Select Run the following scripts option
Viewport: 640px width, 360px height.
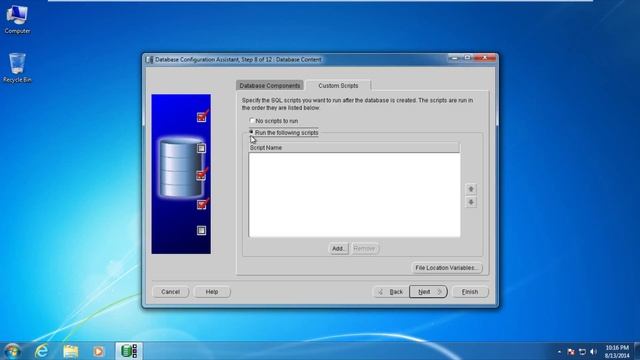click(284, 133)
